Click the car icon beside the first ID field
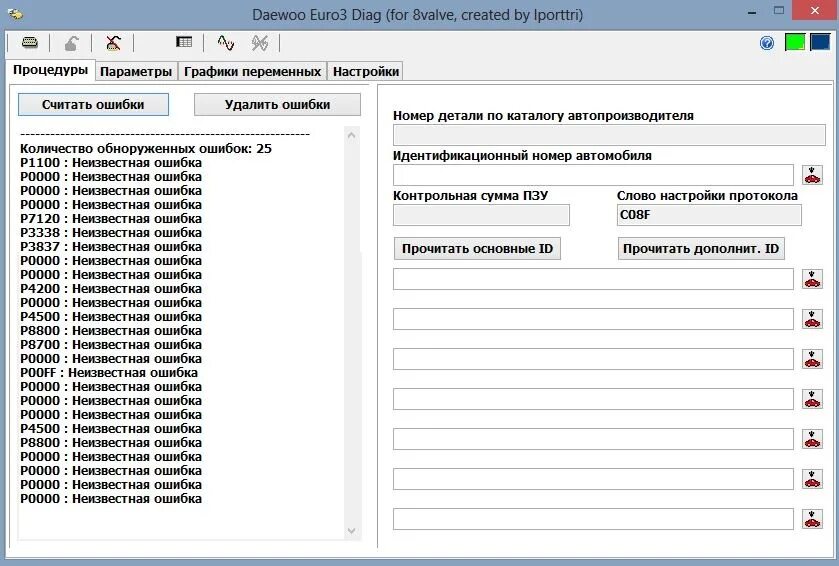Image resolution: width=839 pixels, height=566 pixels. pos(812,279)
